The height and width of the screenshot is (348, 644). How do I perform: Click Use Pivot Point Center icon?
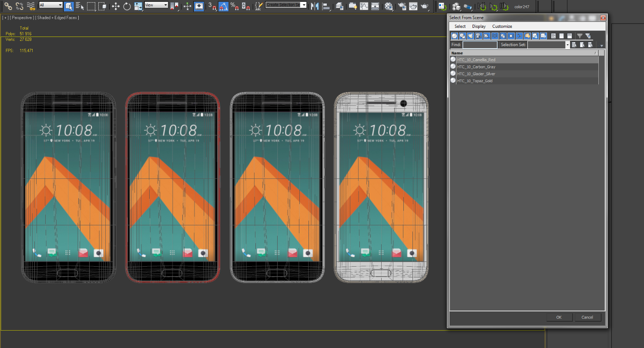point(175,6)
